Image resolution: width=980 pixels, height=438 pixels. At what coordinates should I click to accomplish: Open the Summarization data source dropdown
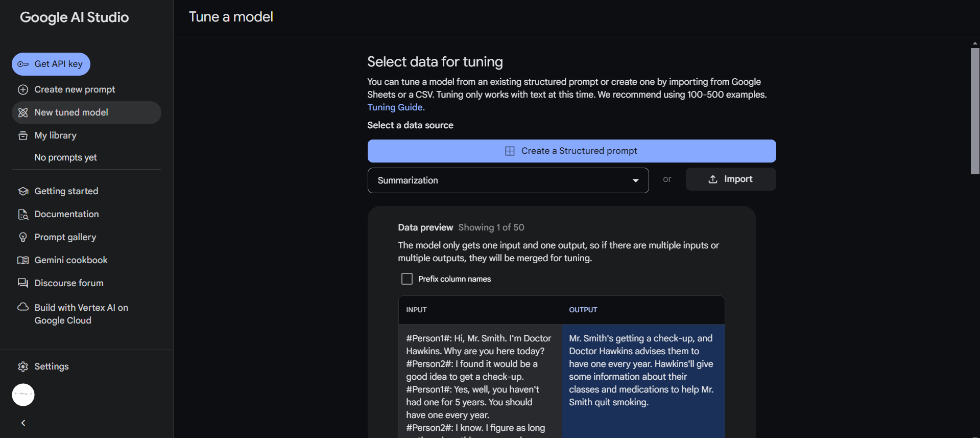coord(508,180)
